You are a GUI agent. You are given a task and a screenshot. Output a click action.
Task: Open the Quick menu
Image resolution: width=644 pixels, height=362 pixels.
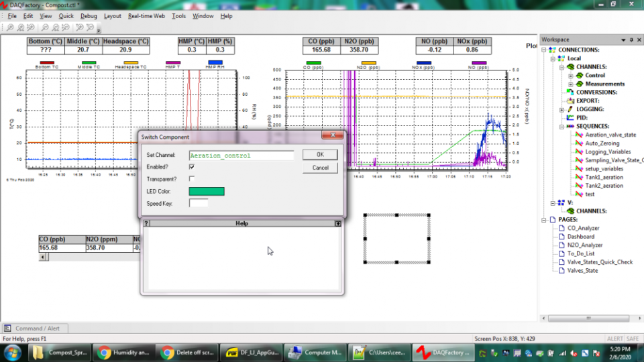tap(66, 16)
